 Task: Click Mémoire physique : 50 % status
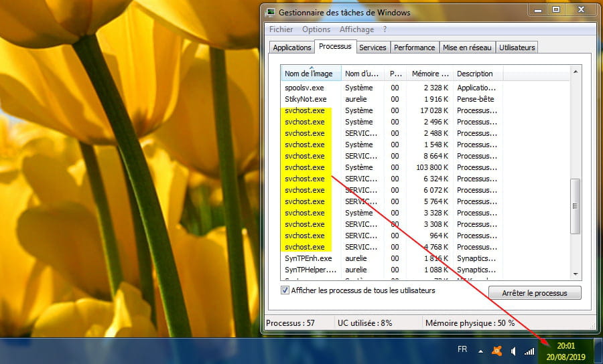(470, 323)
